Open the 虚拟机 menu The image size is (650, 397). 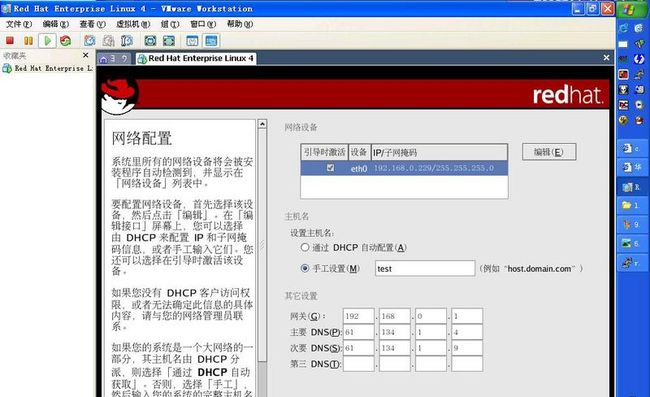133,24
